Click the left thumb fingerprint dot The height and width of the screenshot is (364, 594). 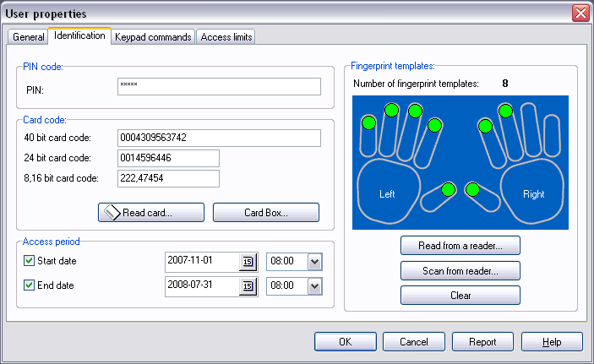[449, 189]
